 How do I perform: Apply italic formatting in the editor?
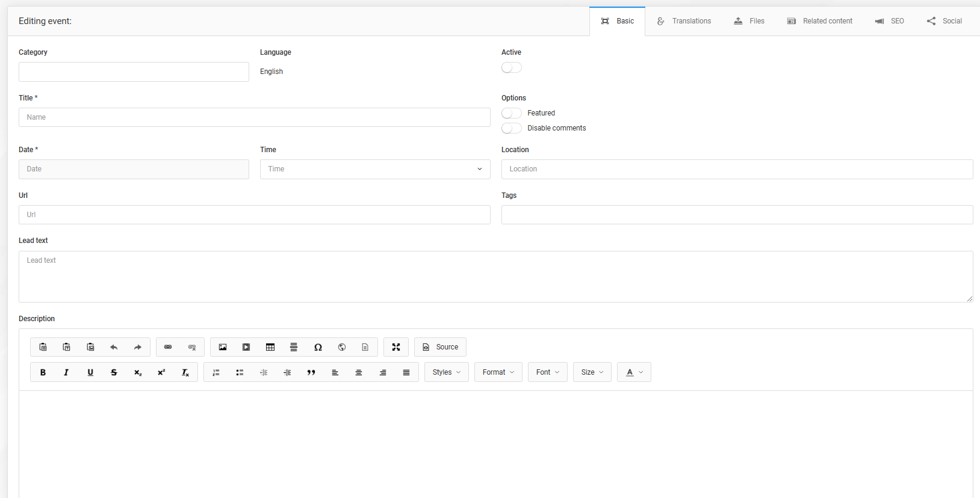point(66,372)
